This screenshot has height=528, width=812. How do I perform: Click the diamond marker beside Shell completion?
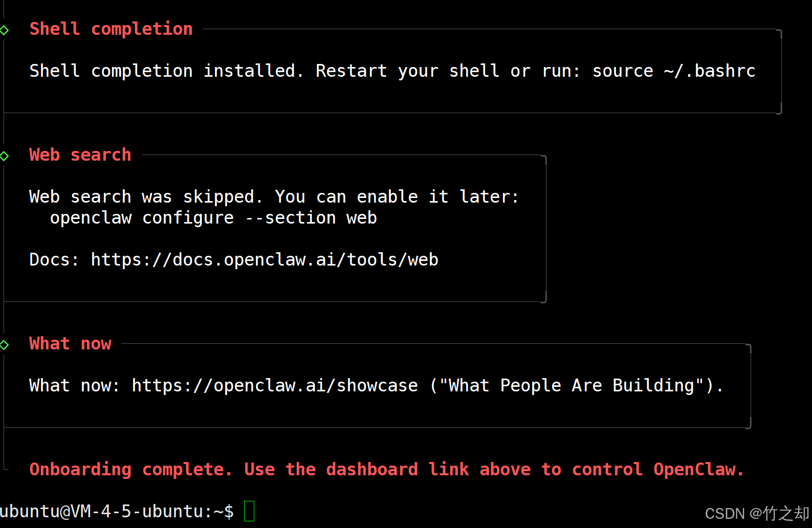(x=5, y=30)
